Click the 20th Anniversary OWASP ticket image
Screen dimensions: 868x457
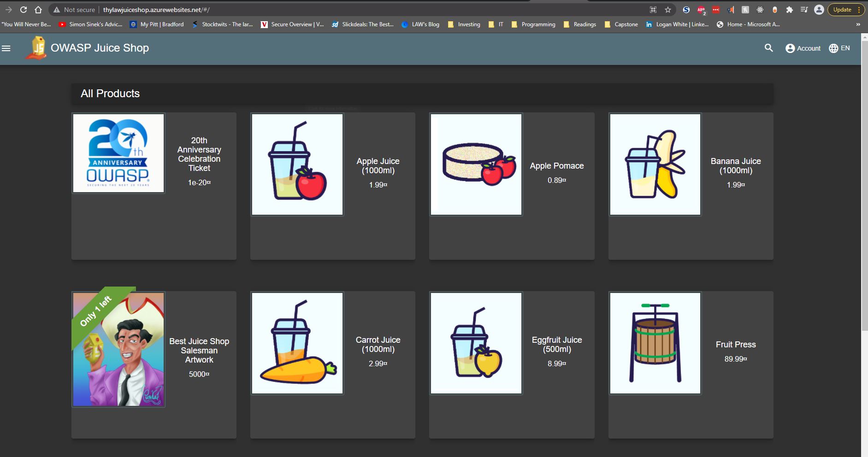[x=118, y=153]
